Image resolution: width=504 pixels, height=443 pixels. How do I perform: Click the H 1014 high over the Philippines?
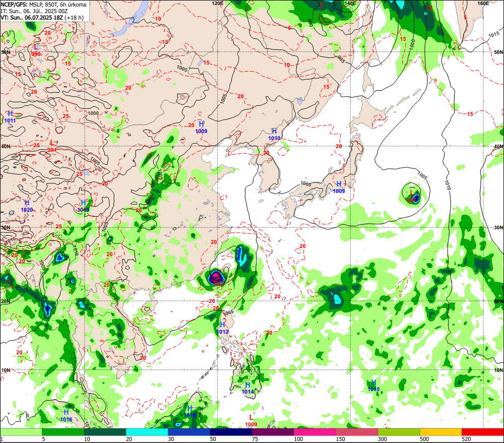pos(247,388)
